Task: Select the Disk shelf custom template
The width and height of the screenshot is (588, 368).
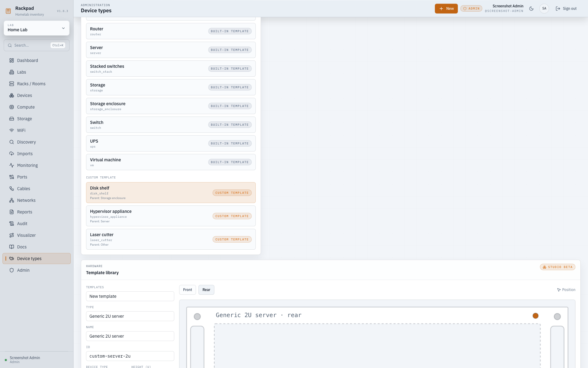Action: coord(171,193)
